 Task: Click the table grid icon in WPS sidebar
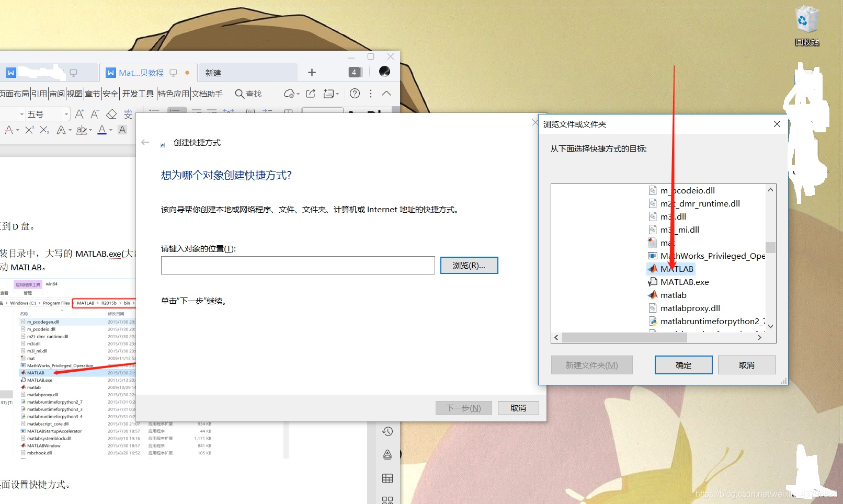point(388,478)
